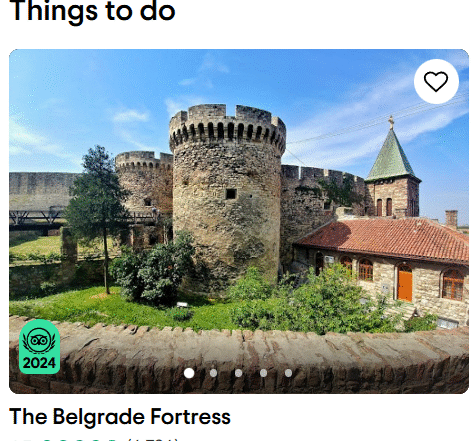Save Belgrade Fortress with the heart icon
This screenshot has height=441, width=476.
tap(436, 81)
